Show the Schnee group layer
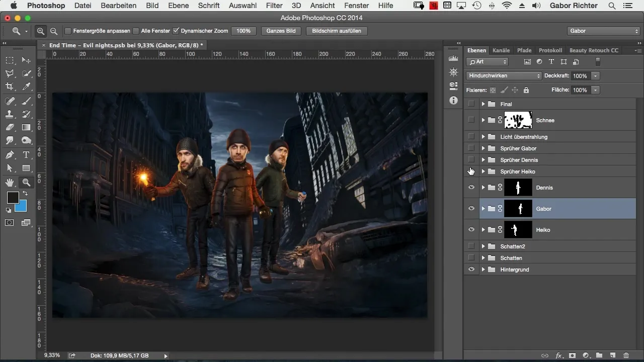This screenshot has height=362, width=644. [471, 120]
